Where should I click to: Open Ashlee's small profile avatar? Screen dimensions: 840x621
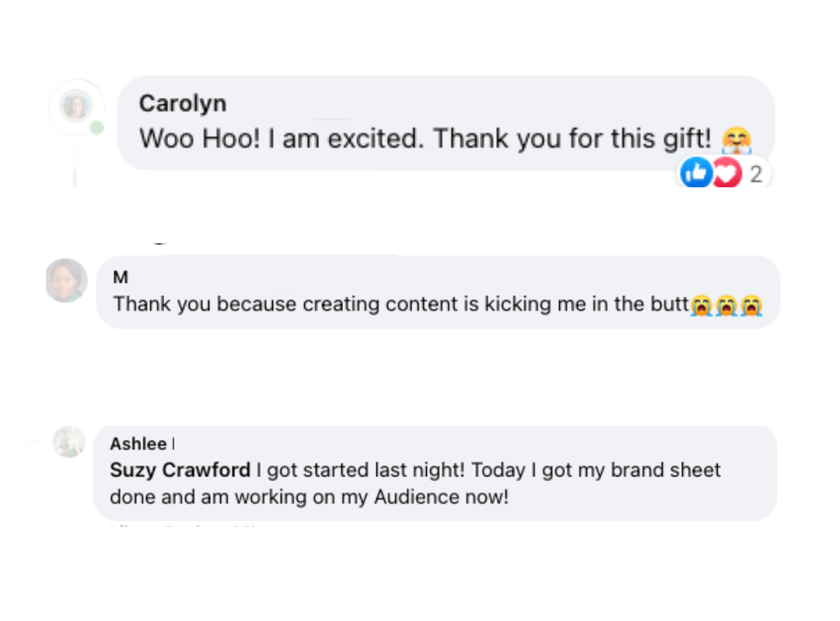[69, 441]
